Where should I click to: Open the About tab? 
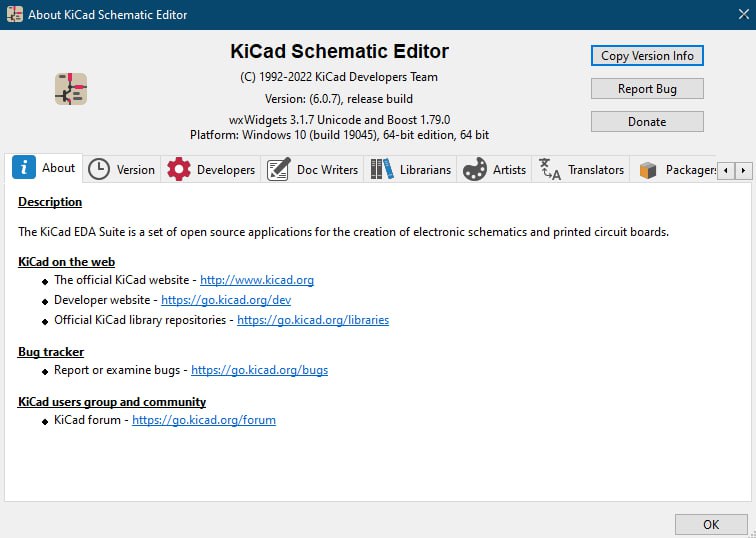pyautogui.click(x=43, y=168)
